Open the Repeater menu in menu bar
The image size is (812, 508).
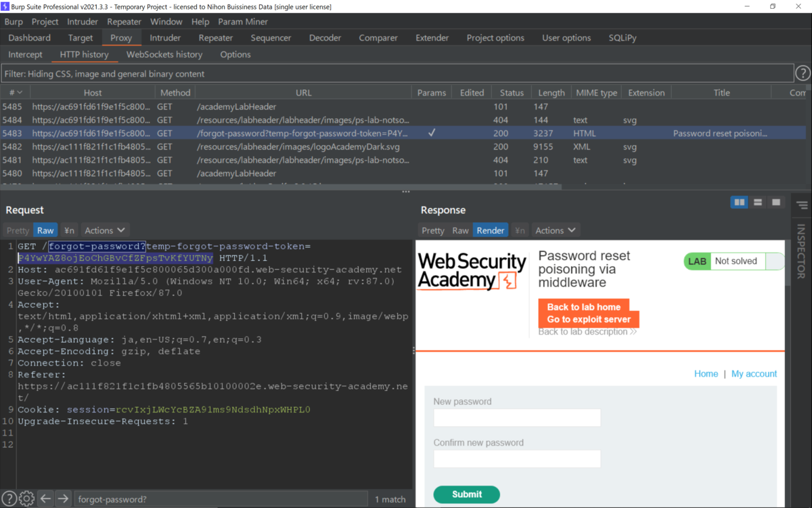123,22
